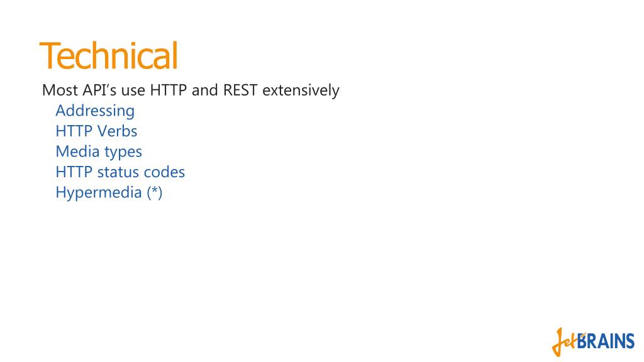
Task: Open the "HTTP Verbs" item
Action: [96, 131]
